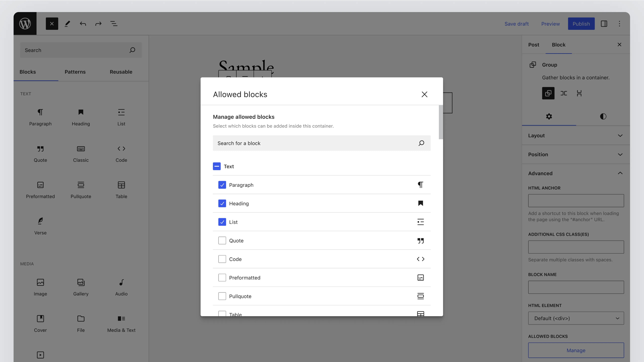Click the redo arrow in toolbar
This screenshot has width=644, height=362.
tap(98, 24)
